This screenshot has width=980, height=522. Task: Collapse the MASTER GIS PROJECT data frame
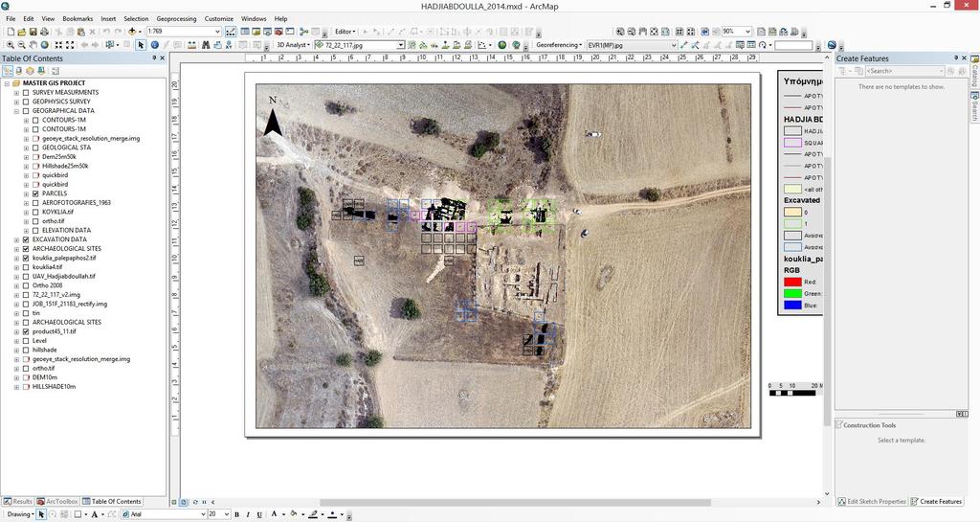(7, 83)
